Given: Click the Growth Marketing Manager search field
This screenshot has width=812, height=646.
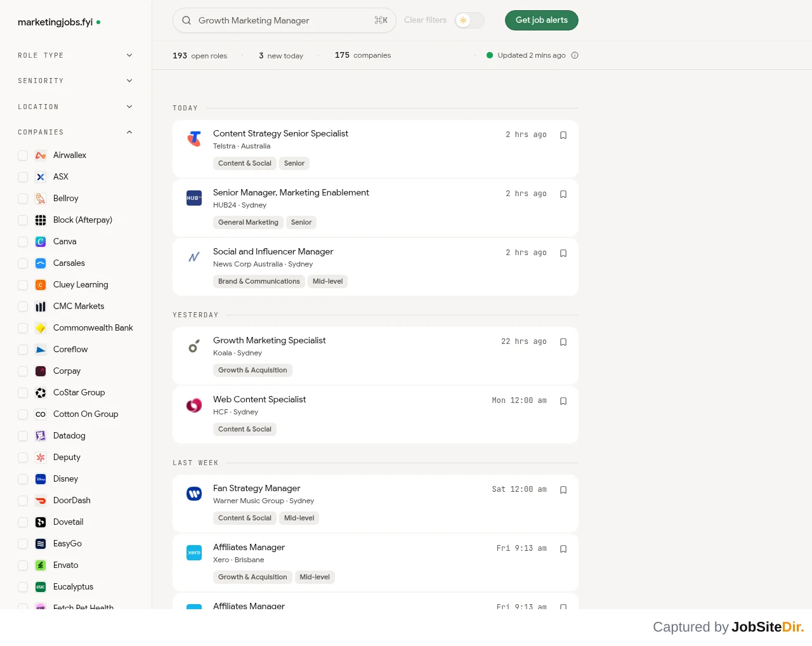Looking at the screenshot, I should click(x=284, y=20).
